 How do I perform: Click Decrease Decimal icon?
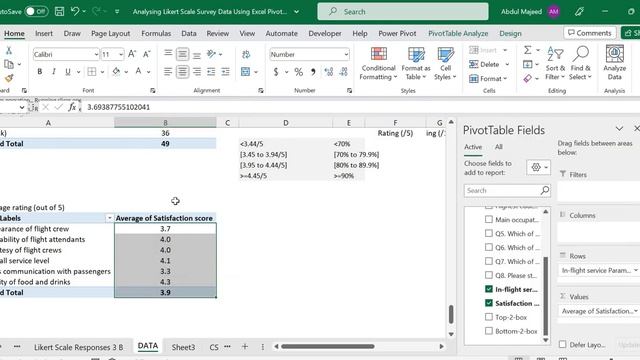(x=344, y=72)
